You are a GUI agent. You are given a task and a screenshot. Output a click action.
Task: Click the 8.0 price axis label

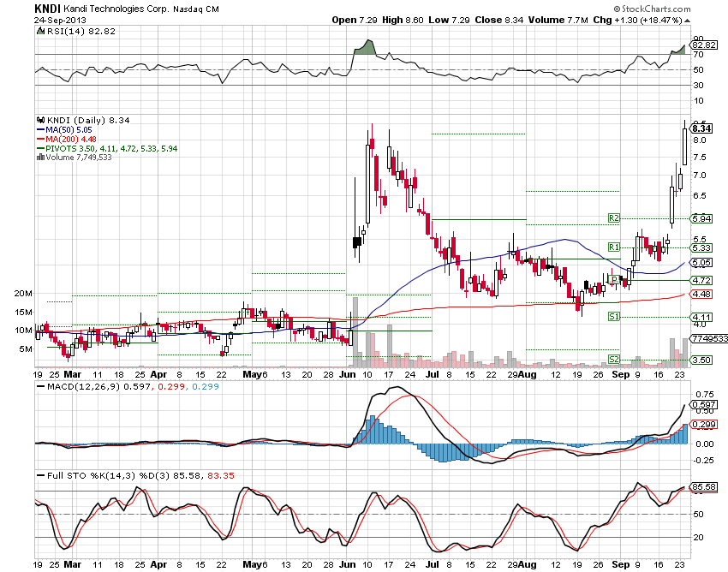tap(700, 140)
